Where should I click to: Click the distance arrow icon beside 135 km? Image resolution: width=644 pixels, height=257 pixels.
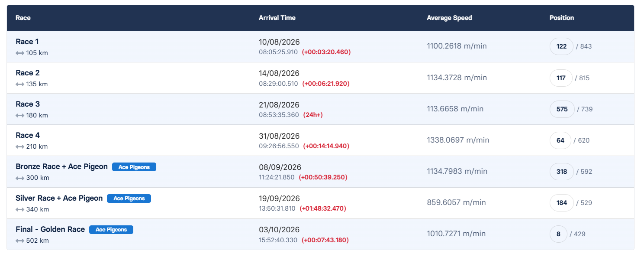point(20,84)
